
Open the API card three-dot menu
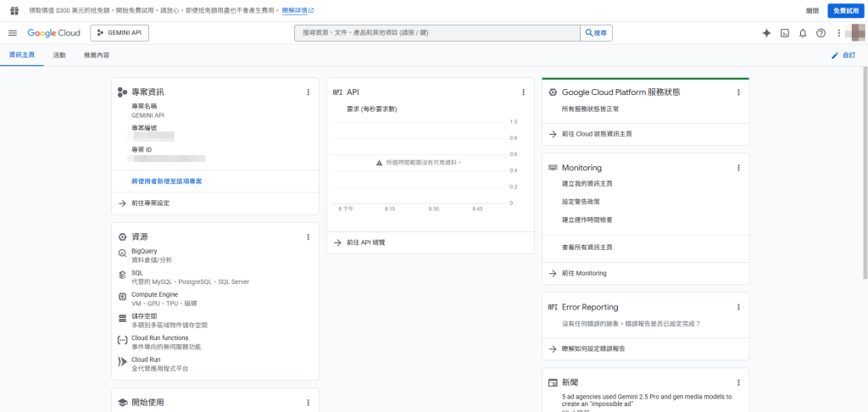[524, 92]
